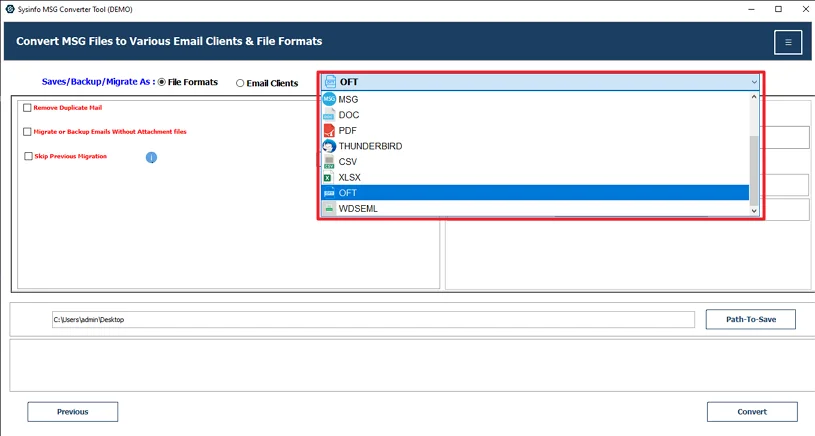
Task: Choose XLSX from the format list
Action: (535, 177)
